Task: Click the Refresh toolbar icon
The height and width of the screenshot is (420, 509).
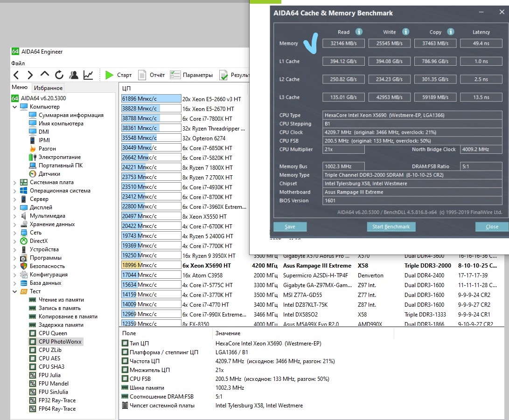Action: [59, 75]
